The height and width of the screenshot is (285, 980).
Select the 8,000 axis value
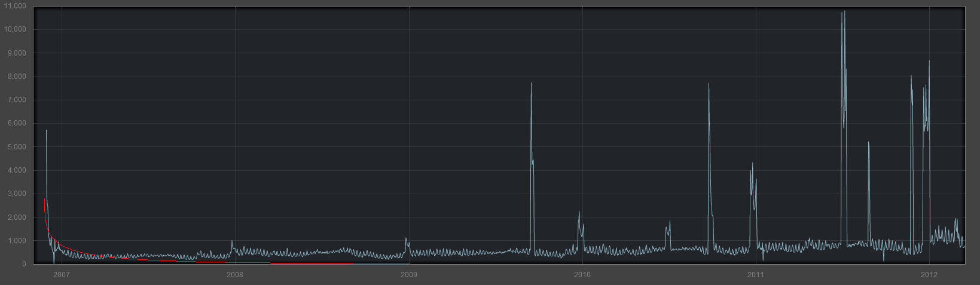pyautogui.click(x=17, y=76)
